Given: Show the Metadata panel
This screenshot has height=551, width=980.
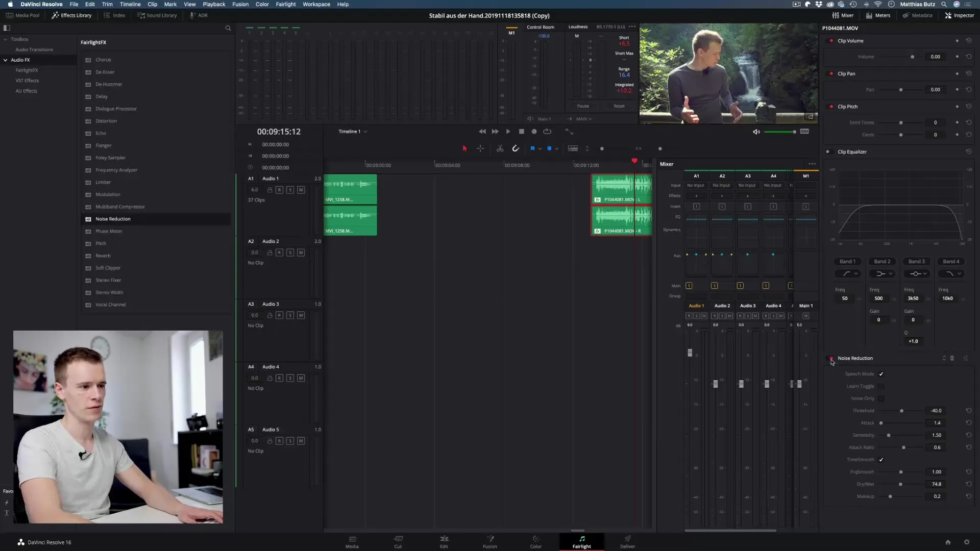Looking at the screenshot, I should [x=917, y=15].
